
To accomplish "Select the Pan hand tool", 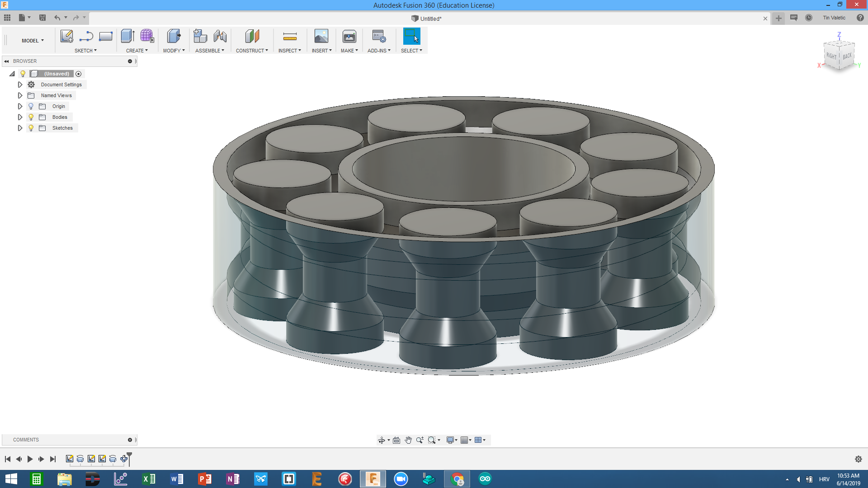I will (x=408, y=440).
